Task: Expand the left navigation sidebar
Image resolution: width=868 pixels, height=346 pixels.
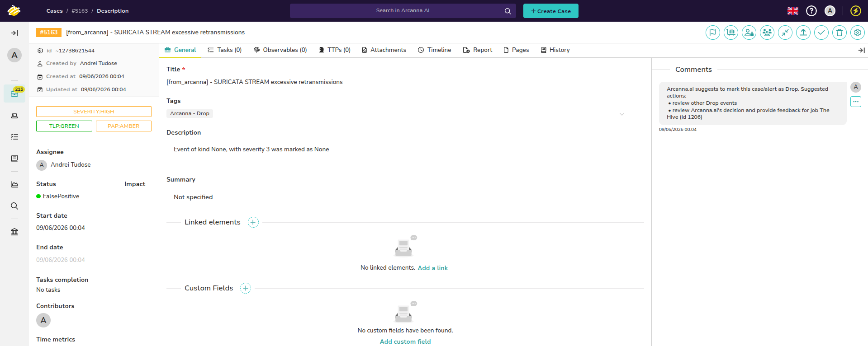Action: click(x=14, y=33)
